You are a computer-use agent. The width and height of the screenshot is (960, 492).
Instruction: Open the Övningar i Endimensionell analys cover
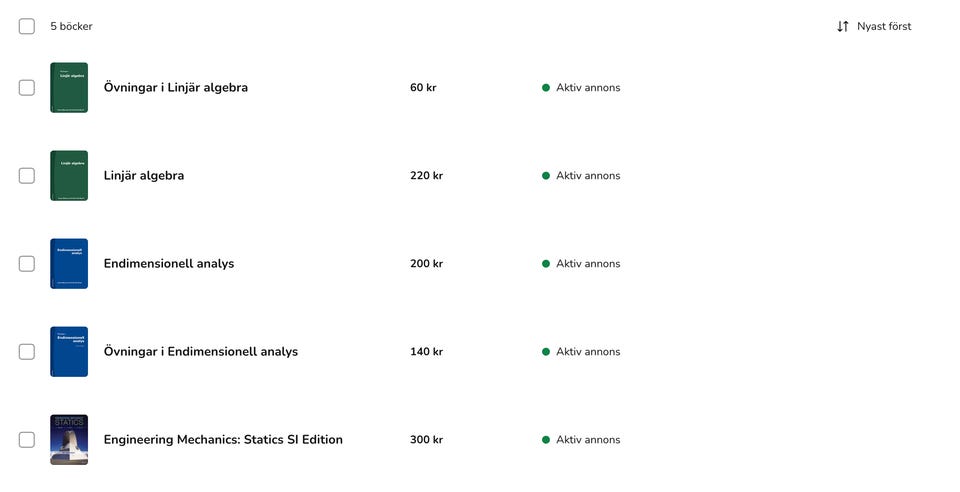click(69, 352)
